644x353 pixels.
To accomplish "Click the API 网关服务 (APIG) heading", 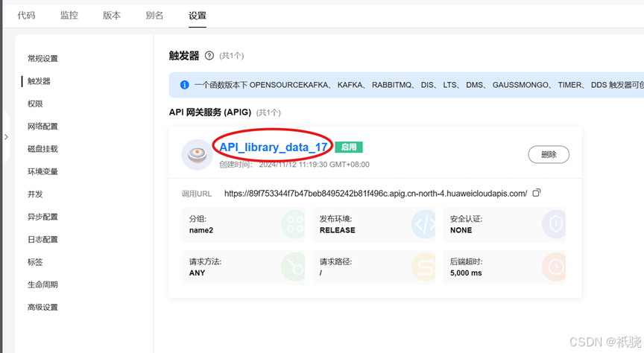I will click(x=210, y=112).
